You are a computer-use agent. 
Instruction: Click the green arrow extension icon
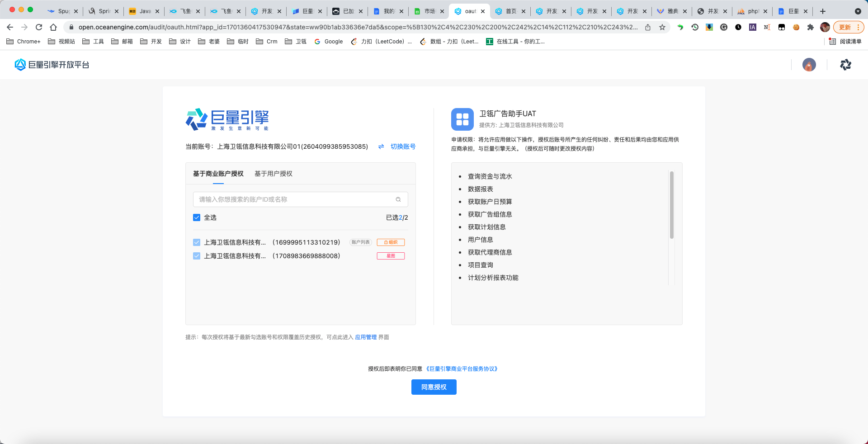click(x=680, y=27)
